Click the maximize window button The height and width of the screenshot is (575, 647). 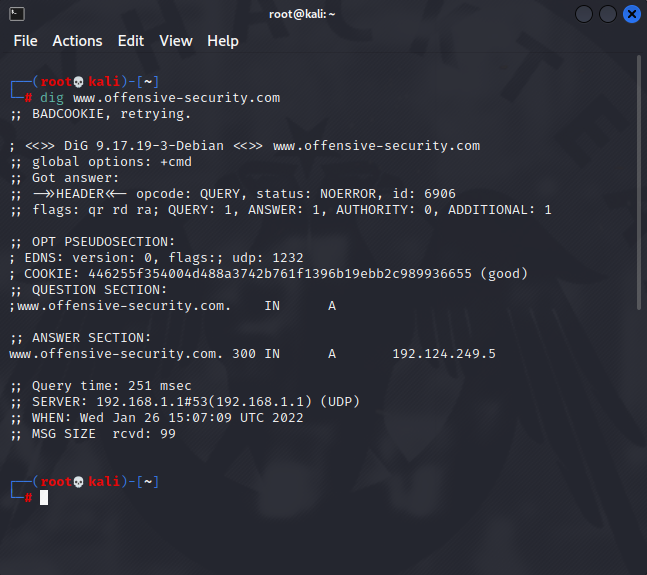click(x=608, y=14)
